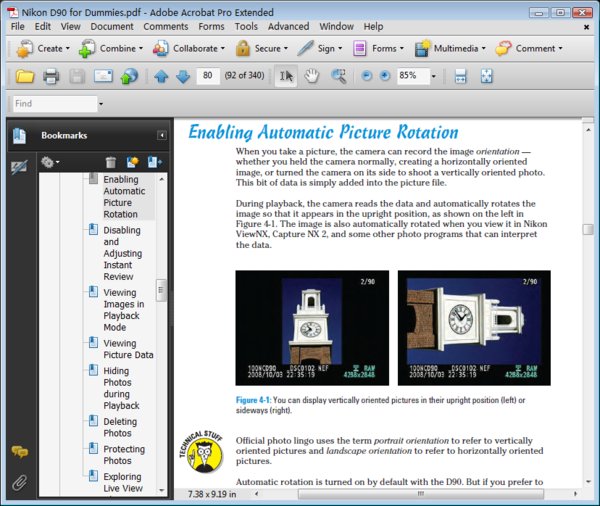600x506 pixels.
Task: Jump to Deleting Photos bookmark
Action: [x=120, y=427]
